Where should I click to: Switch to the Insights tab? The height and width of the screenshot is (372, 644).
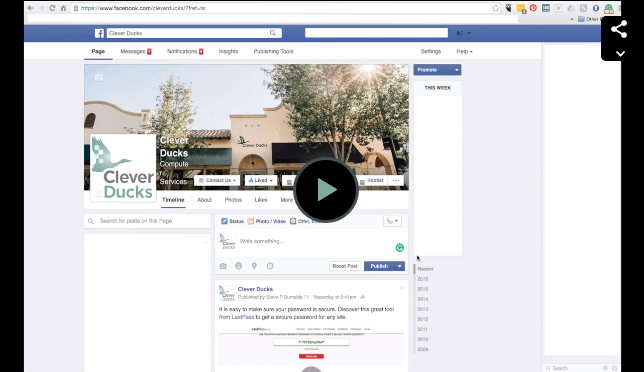coord(228,51)
